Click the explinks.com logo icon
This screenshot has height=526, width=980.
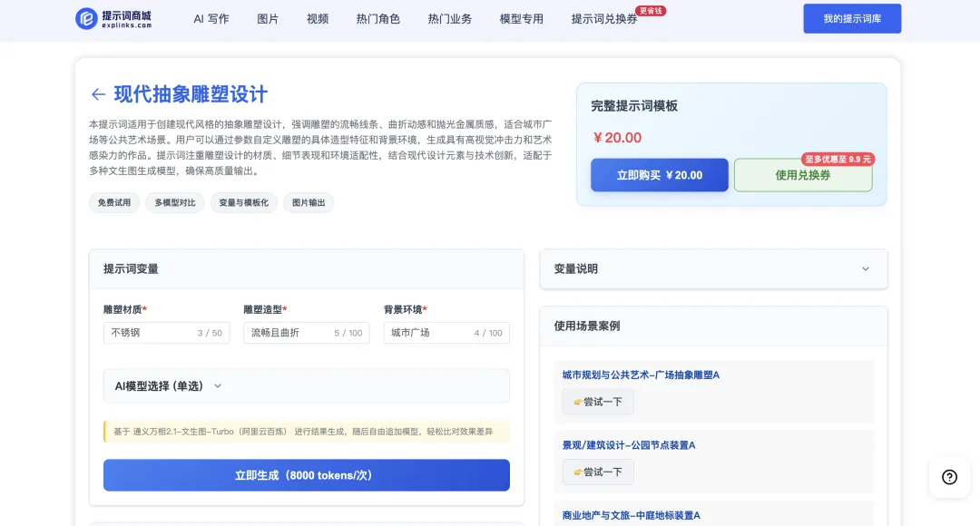tap(86, 19)
